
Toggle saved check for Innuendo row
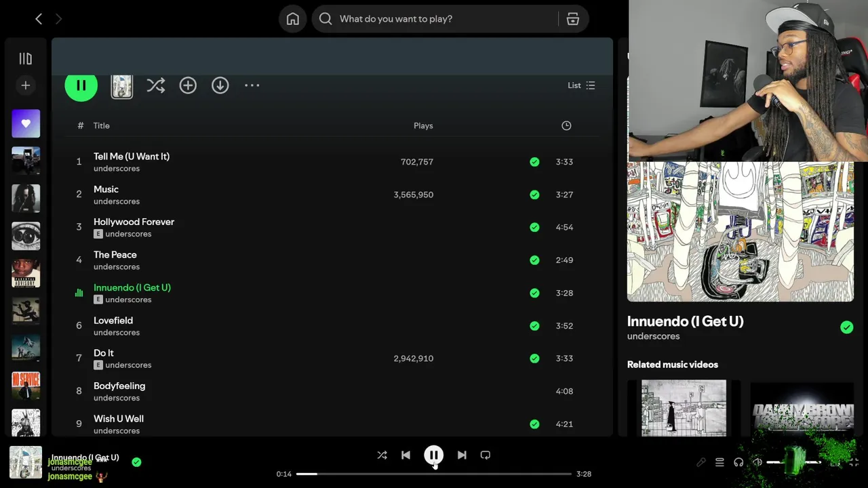click(x=534, y=293)
